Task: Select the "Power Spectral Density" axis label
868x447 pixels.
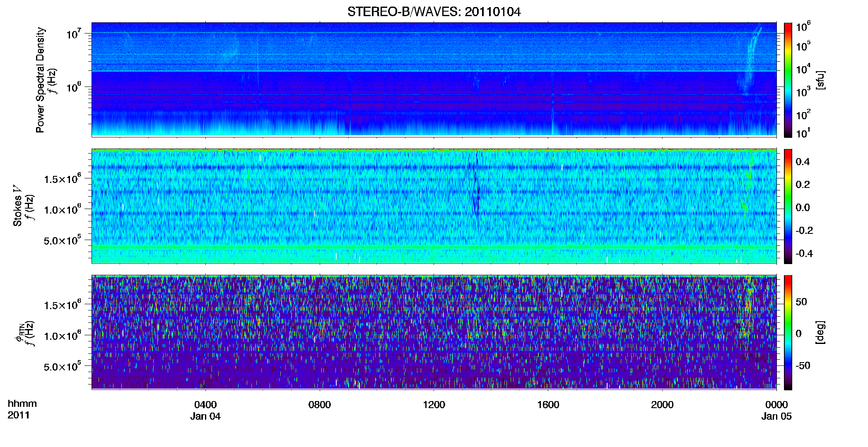Action: coord(40,80)
